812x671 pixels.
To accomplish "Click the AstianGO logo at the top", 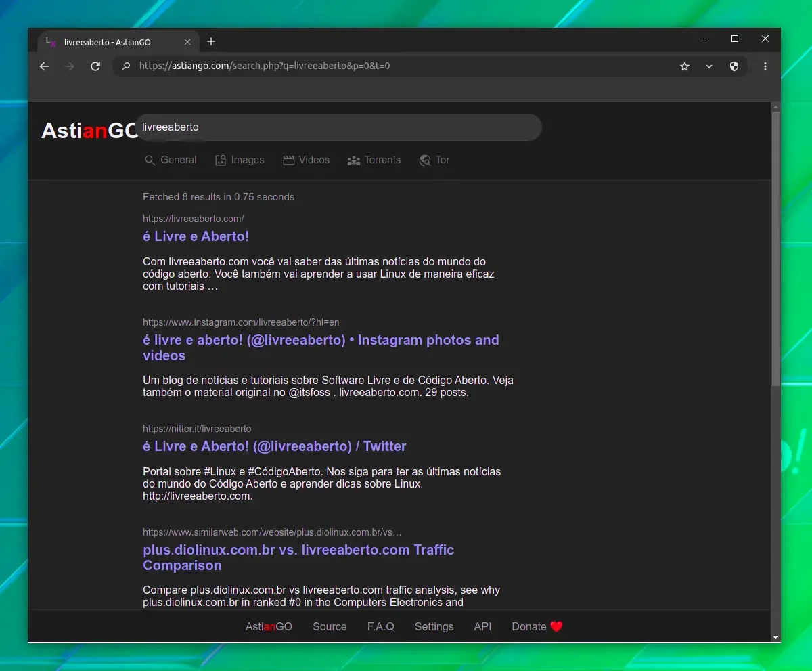I will [x=90, y=131].
